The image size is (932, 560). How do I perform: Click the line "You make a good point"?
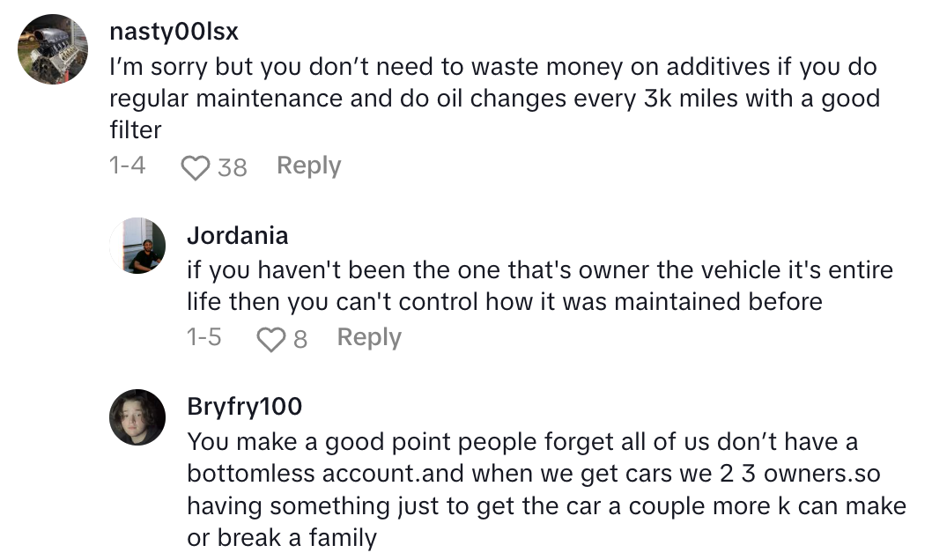click(x=521, y=440)
